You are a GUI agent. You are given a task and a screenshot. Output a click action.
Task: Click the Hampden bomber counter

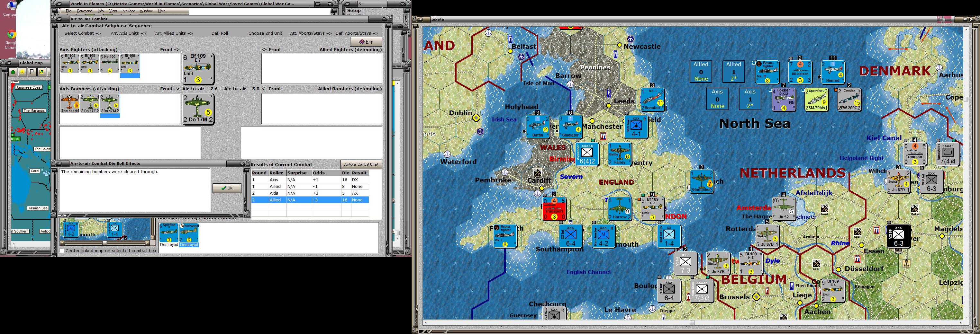[x=702, y=181]
